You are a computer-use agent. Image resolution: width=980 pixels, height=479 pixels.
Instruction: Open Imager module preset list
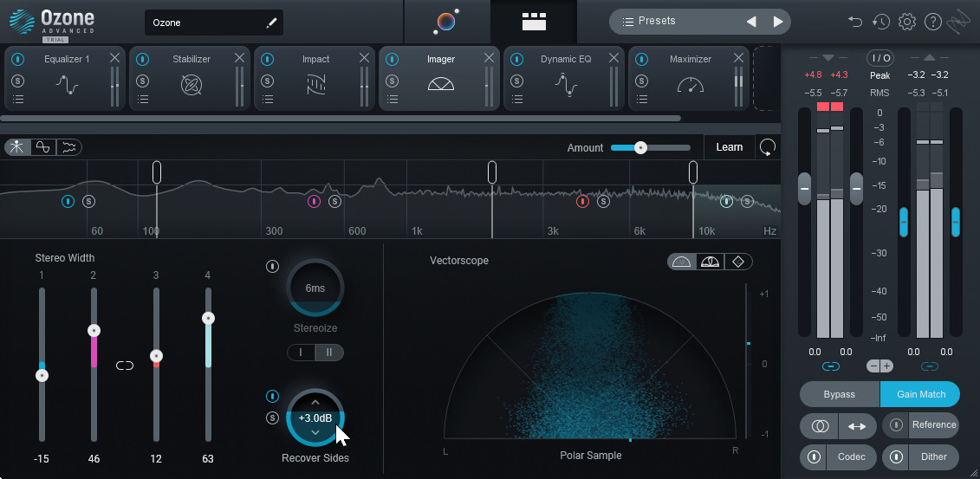[x=392, y=99]
